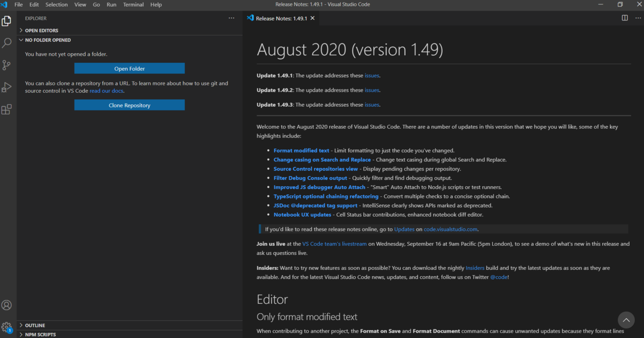Open the Selection menu
The image size is (644, 338).
point(56,4)
